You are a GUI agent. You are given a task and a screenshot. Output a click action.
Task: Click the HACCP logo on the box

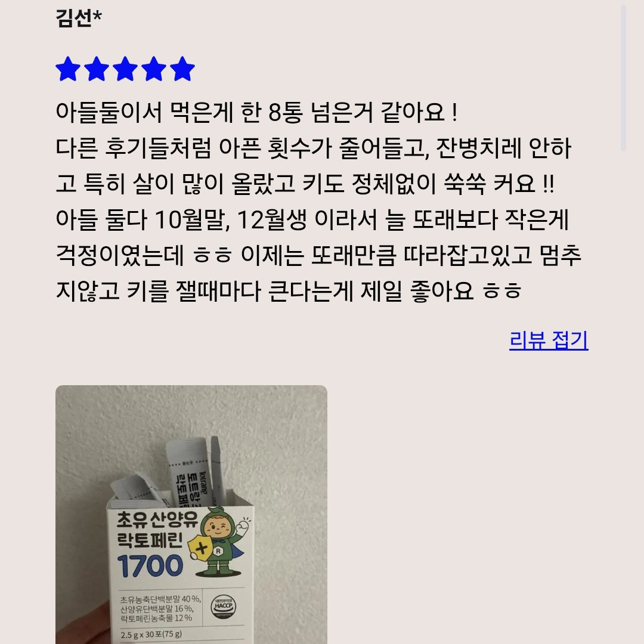pos(224,606)
